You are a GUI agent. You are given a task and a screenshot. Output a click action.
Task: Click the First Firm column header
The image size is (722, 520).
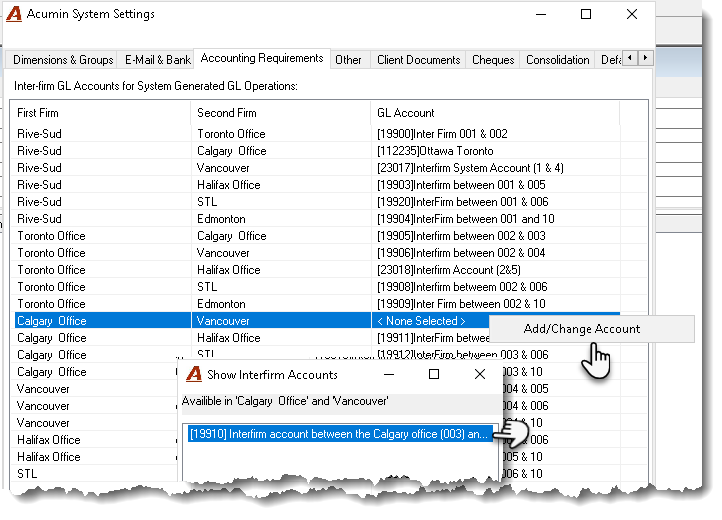[100, 113]
